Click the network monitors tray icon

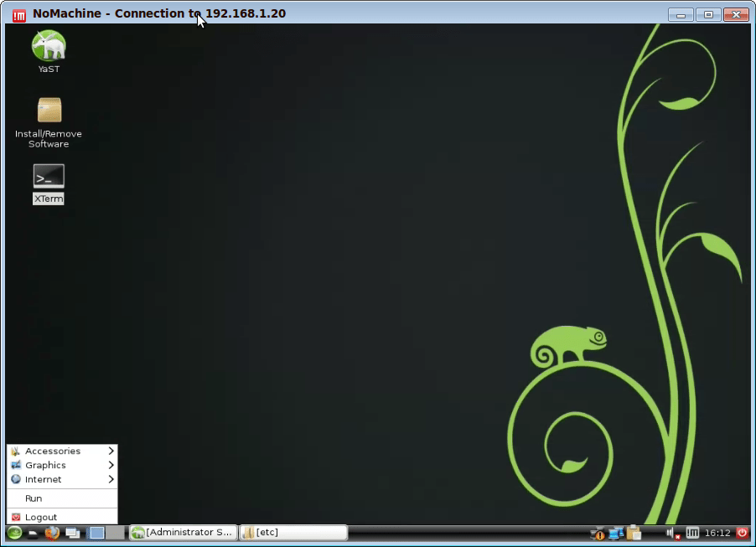point(616,533)
